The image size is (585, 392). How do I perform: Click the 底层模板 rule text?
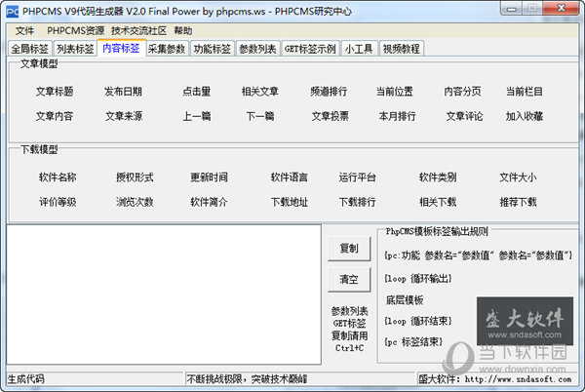405,300
